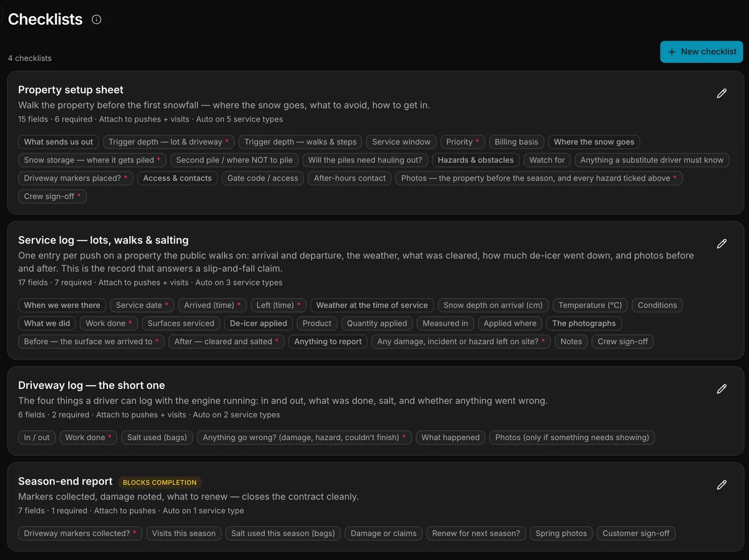
Task: Edit the Property setup sheet checklist
Action: point(722,94)
